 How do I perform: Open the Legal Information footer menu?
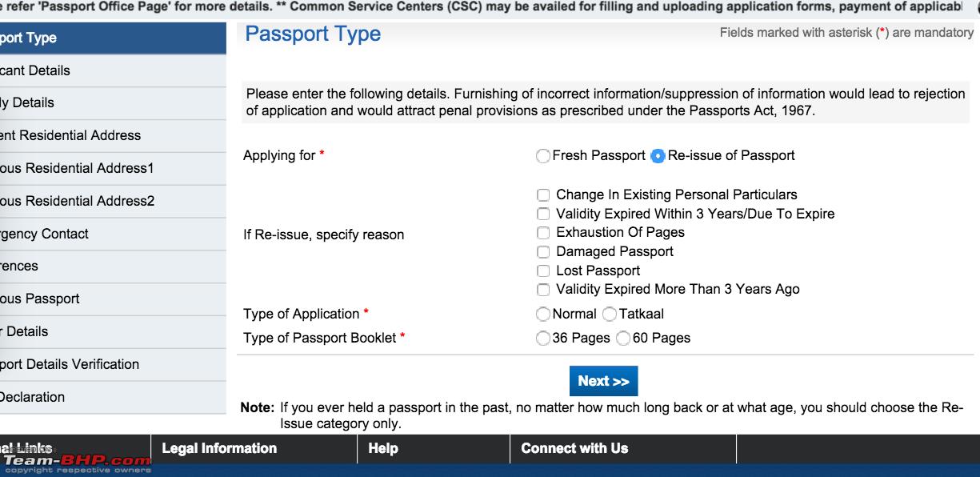click(219, 449)
